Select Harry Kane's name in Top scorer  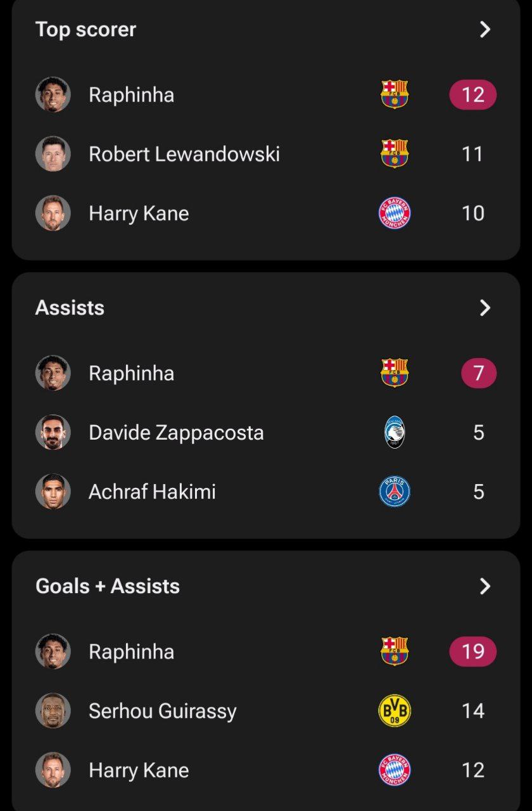pyautogui.click(x=139, y=213)
